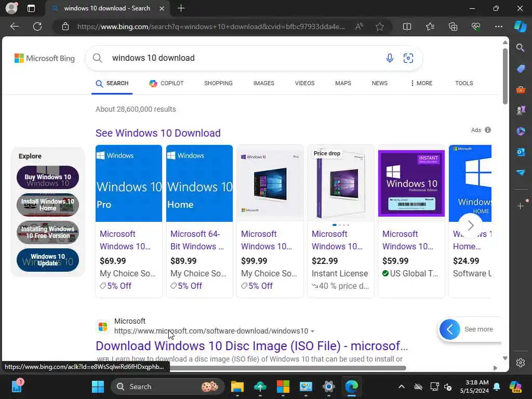Open notifications bell in system tray
532x399 pixels.
pyautogui.click(x=497, y=387)
